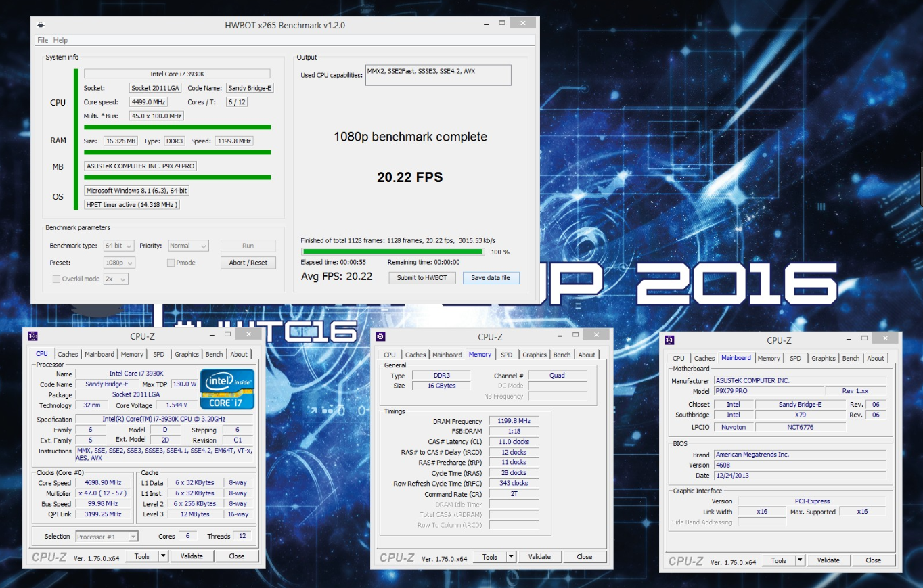This screenshot has width=923, height=588.
Task: Open the Priority Normal dropdown
Action: point(187,246)
